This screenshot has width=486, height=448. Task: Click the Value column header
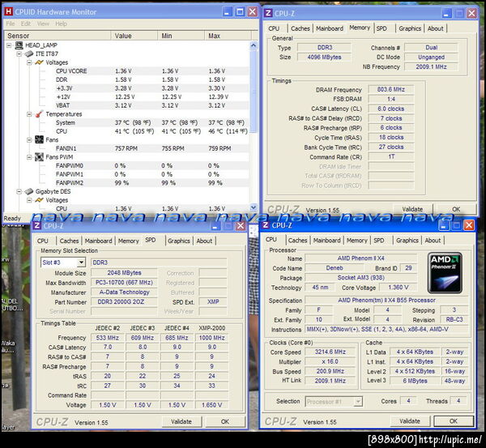(134, 36)
